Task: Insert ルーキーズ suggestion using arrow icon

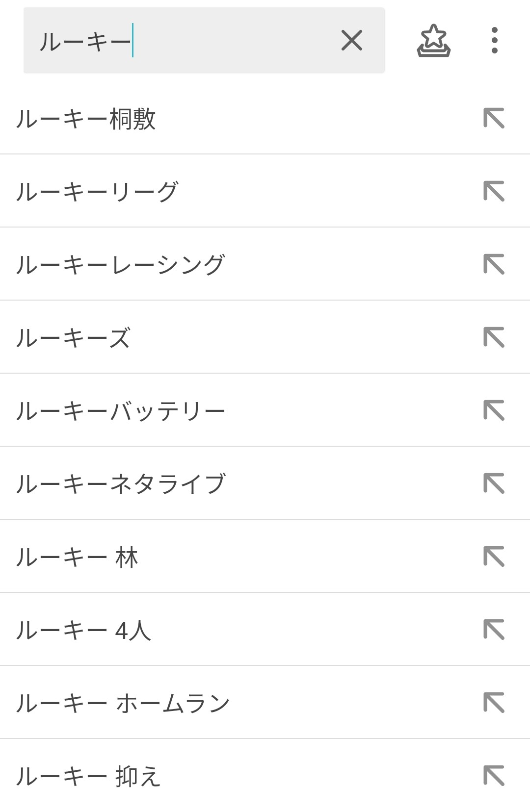Action: pos(494,337)
